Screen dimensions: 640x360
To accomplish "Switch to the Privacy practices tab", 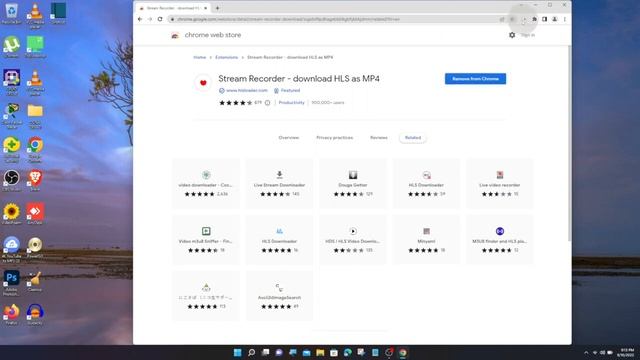I will click(x=334, y=138).
